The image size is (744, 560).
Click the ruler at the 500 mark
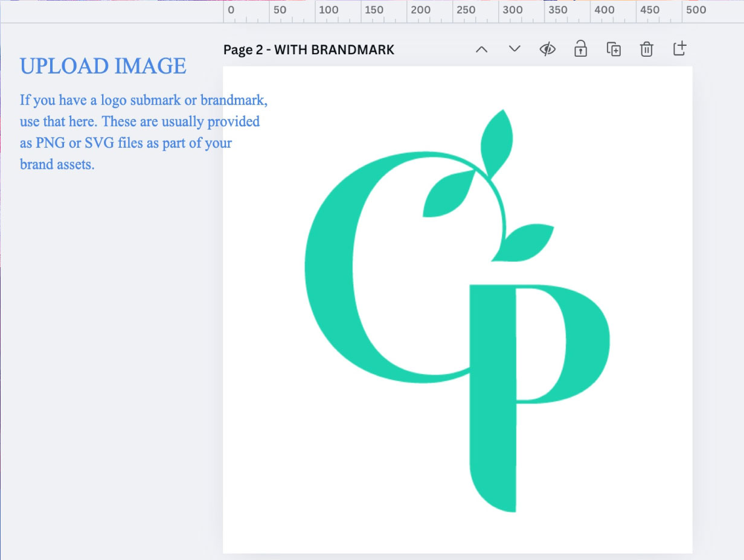point(696,10)
